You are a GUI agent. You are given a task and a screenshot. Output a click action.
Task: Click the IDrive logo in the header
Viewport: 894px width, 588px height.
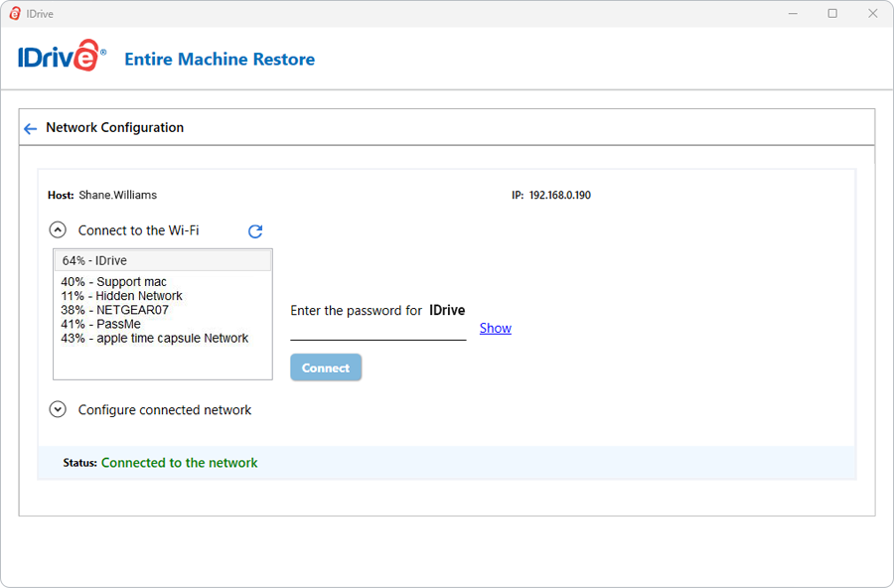[x=62, y=56]
